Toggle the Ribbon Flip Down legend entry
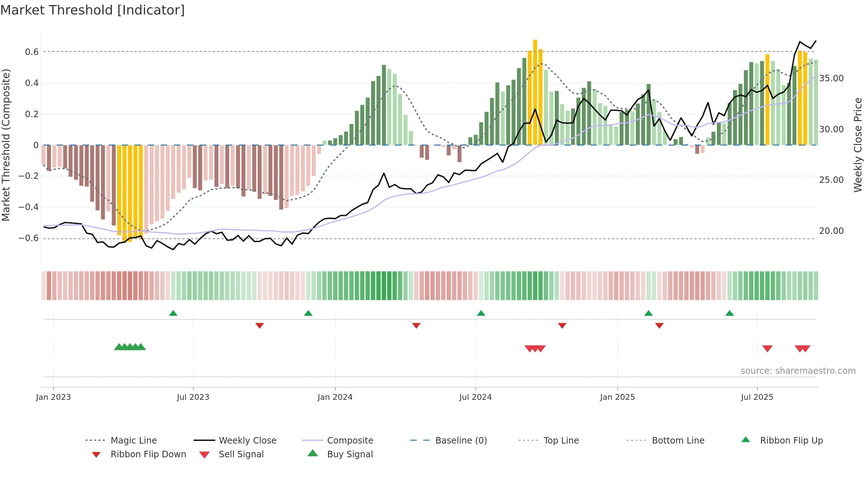 click(139, 454)
